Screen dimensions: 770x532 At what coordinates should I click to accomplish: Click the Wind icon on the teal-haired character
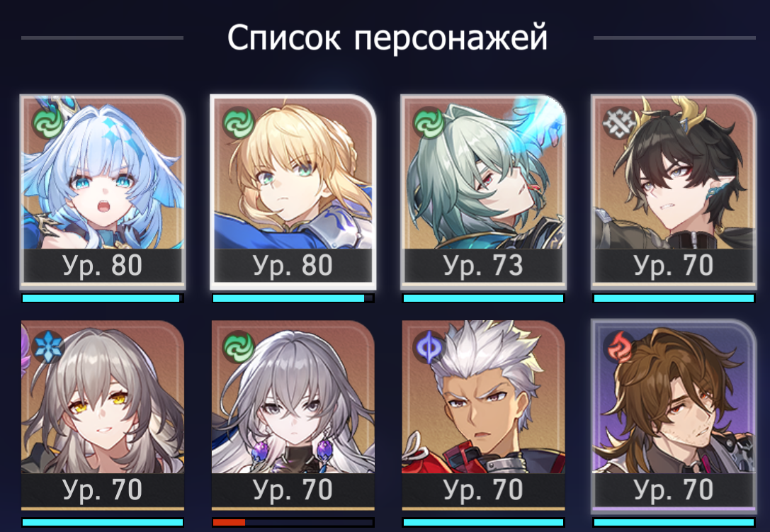[429, 123]
